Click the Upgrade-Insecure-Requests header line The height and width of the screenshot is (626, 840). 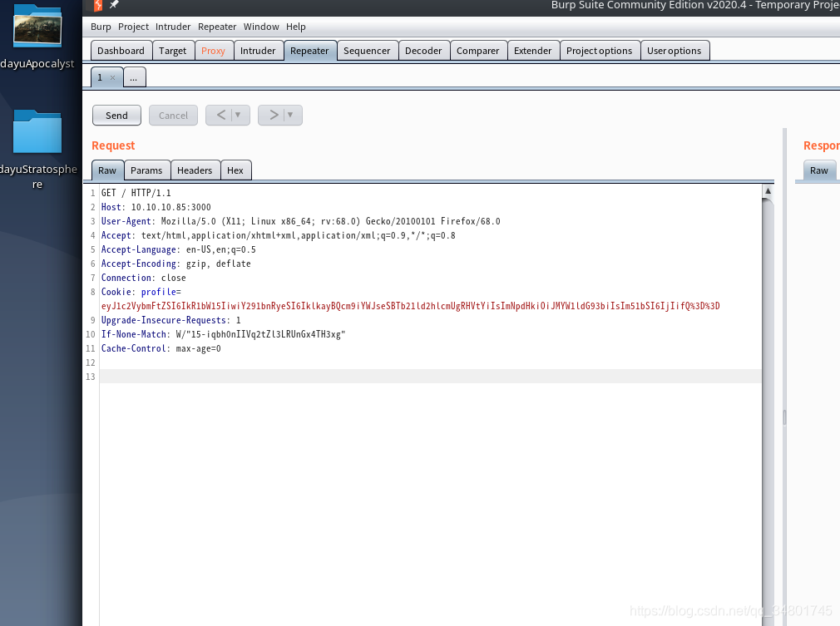pyautogui.click(x=170, y=320)
